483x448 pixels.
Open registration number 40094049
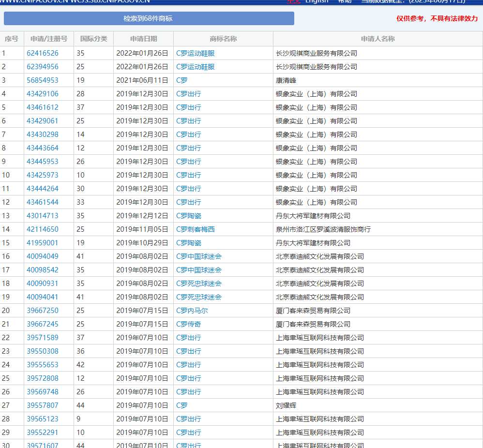[43, 256]
